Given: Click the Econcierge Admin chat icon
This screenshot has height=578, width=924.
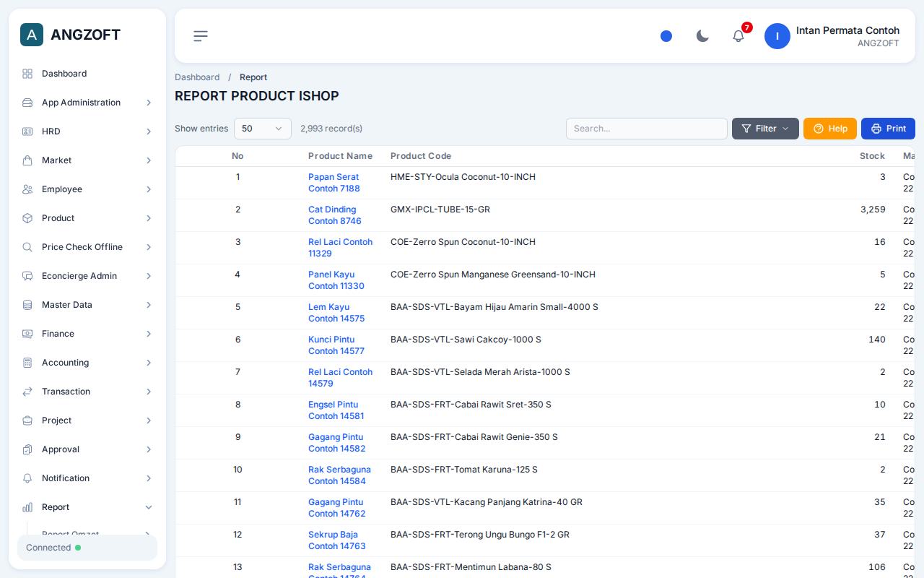Looking at the screenshot, I should [27, 276].
